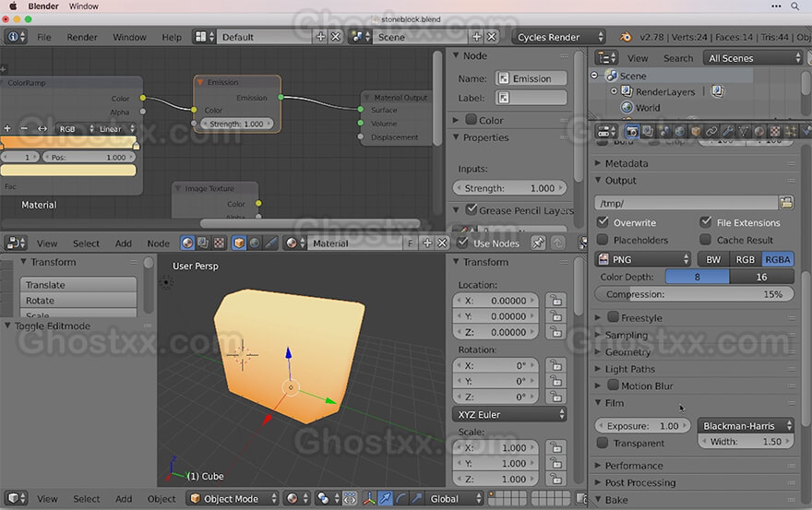
Task: Toggle the Overwrite checkbox
Action: coord(603,222)
